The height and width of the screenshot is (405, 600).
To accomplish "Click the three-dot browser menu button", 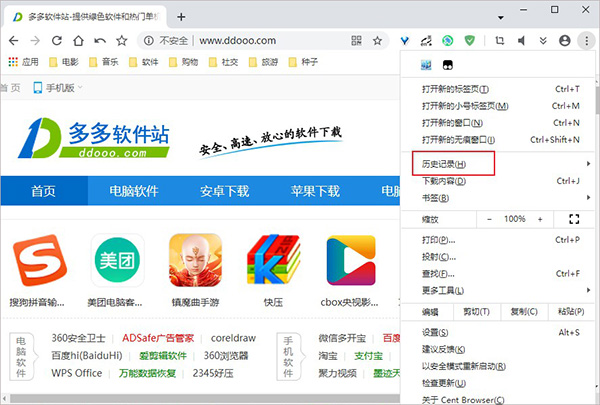I will (x=586, y=41).
